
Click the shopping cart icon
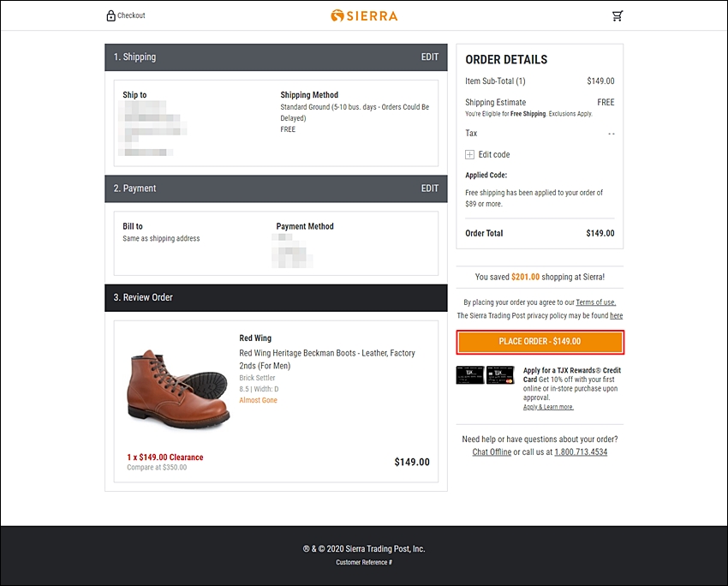[x=617, y=15]
